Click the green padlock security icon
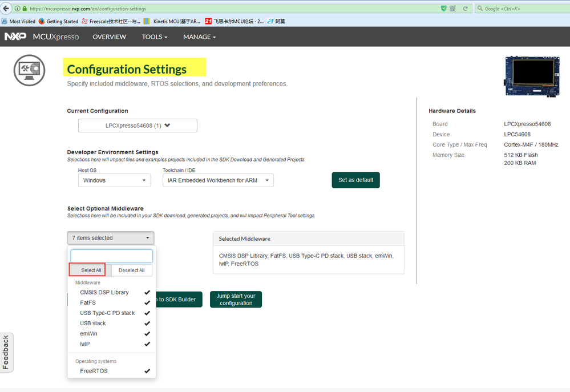The height and width of the screenshot is (392, 570). point(25,9)
